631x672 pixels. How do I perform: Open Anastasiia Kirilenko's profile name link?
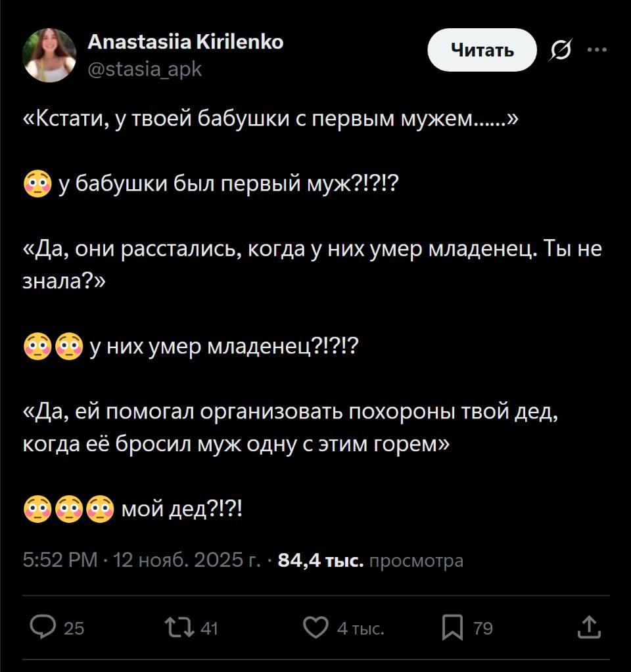click(186, 41)
